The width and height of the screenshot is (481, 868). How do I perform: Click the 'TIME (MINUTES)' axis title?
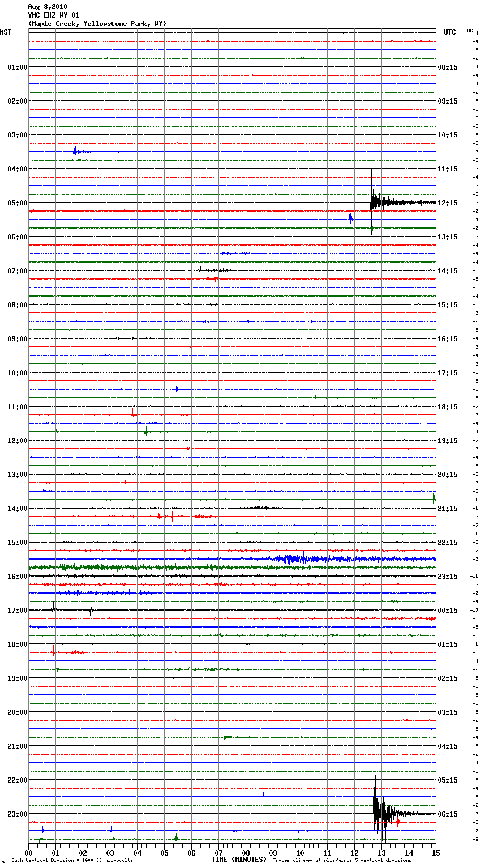pos(239,860)
